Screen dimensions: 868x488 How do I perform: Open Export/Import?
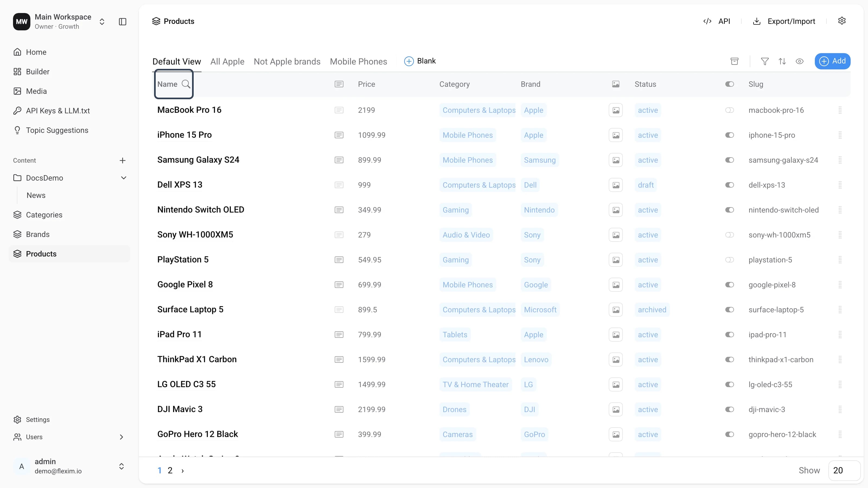(x=784, y=21)
